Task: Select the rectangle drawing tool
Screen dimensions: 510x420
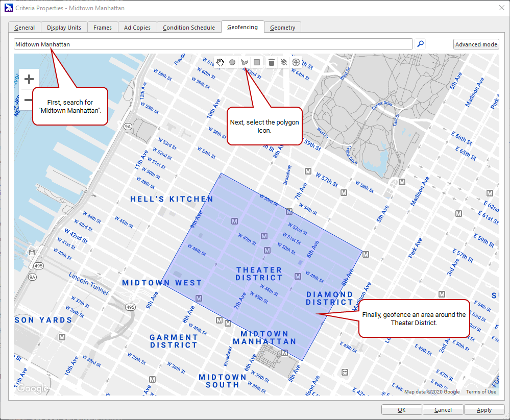Action: [257, 62]
